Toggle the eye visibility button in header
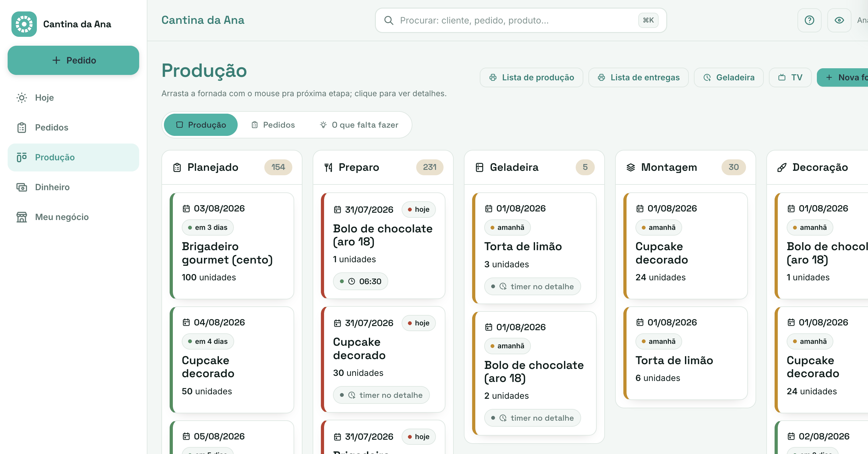 tap(839, 20)
